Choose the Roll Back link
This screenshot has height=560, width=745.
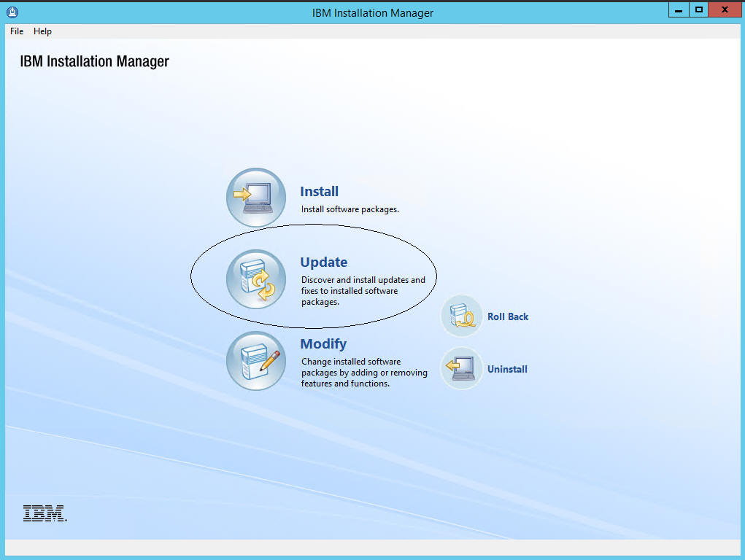(x=508, y=316)
